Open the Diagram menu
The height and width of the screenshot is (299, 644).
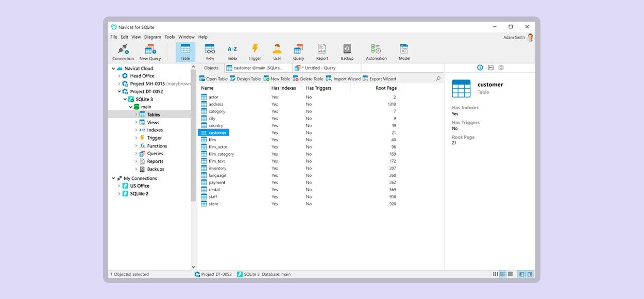pyautogui.click(x=152, y=37)
